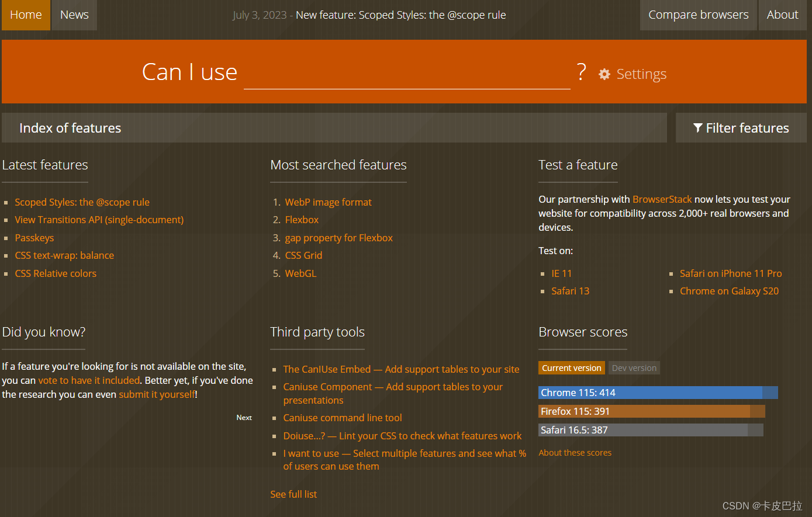Click the Firefox 115: 391 score bar
Screen dimensions: 812x517
pyautogui.click(x=652, y=411)
